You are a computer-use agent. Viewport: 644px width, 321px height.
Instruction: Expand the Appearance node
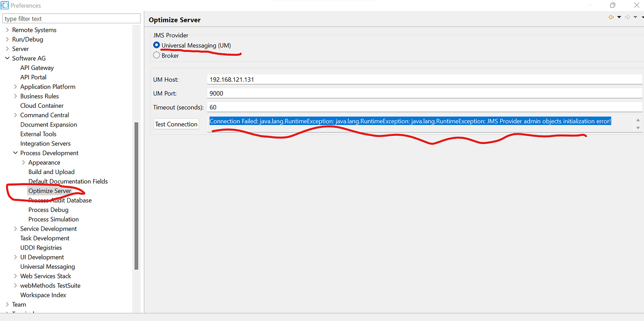pos(24,162)
